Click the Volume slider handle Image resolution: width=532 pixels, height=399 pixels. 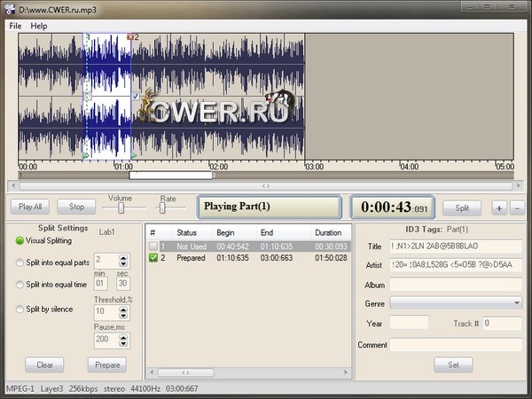120,208
